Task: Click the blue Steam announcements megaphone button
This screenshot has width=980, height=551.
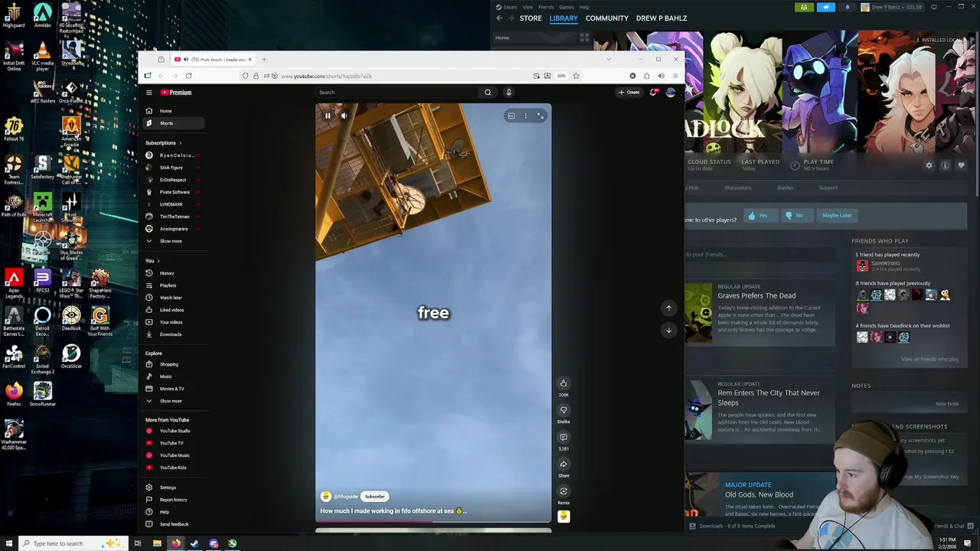Action: (x=825, y=7)
